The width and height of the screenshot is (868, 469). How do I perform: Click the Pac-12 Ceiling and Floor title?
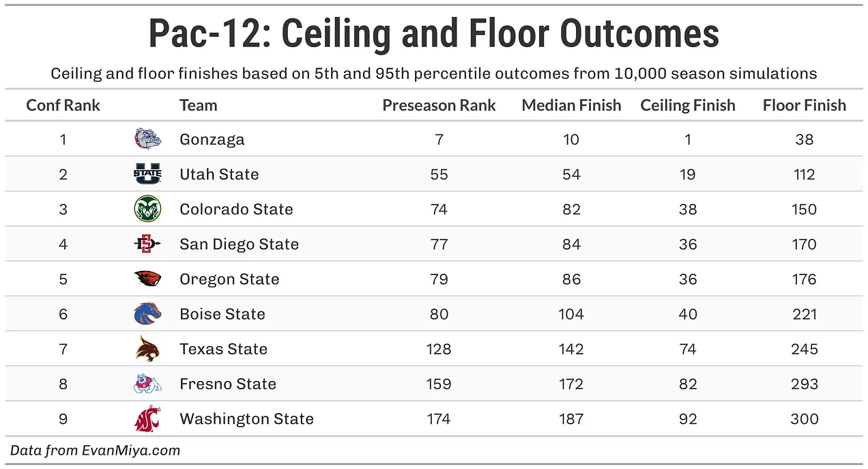coord(434,34)
